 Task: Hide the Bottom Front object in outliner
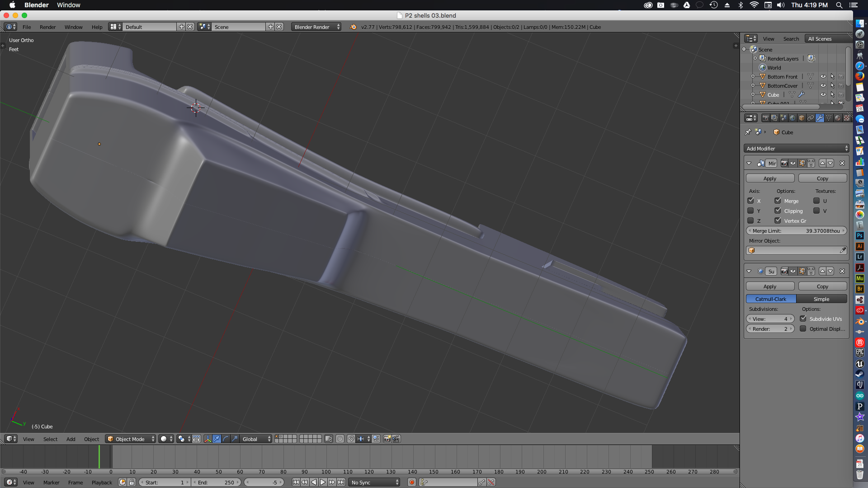(823, 76)
